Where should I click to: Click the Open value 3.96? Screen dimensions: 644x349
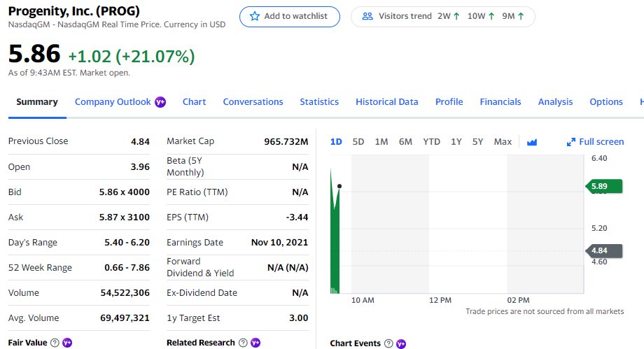click(140, 166)
